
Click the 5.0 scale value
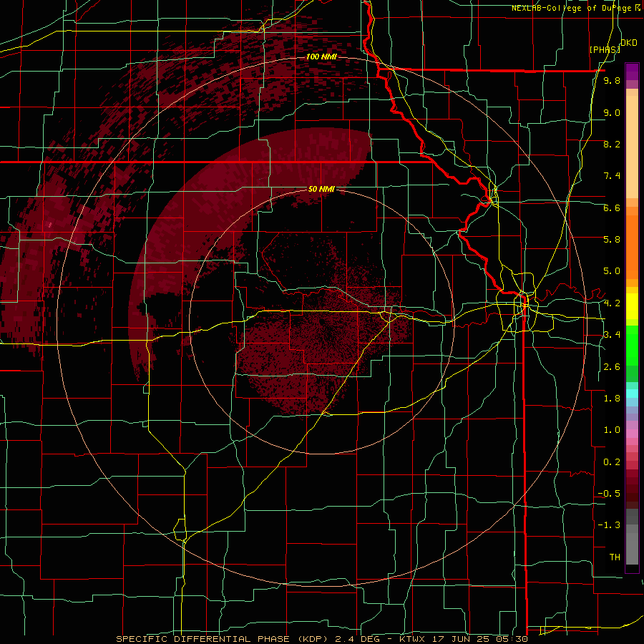coord(612,271)
